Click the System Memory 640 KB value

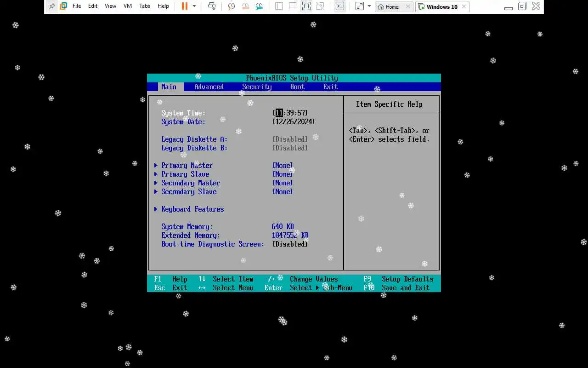283,226
